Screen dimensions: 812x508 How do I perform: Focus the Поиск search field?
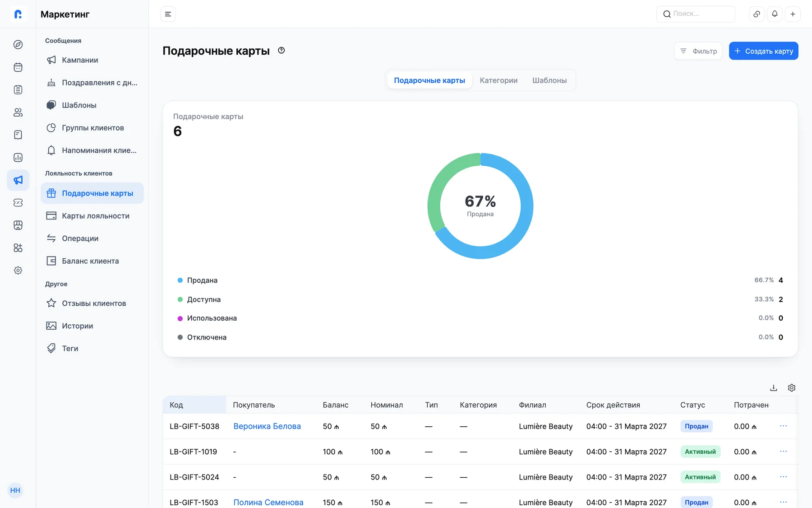pos(696,14)
